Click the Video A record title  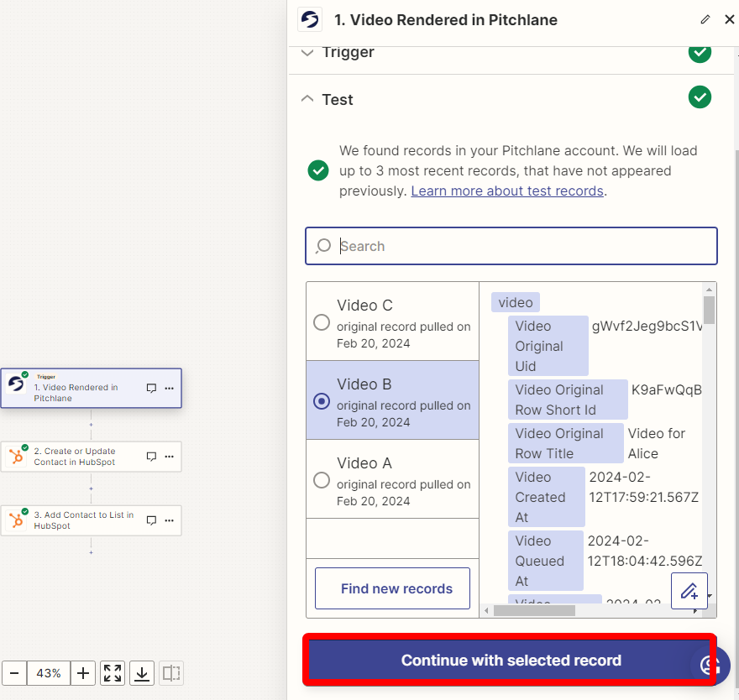pos(364,463)
